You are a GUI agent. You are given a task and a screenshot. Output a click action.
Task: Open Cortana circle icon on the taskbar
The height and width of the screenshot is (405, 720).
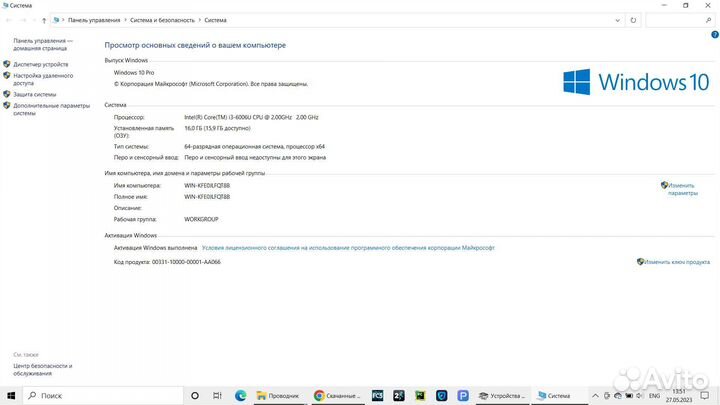click(x=195, y=395)
